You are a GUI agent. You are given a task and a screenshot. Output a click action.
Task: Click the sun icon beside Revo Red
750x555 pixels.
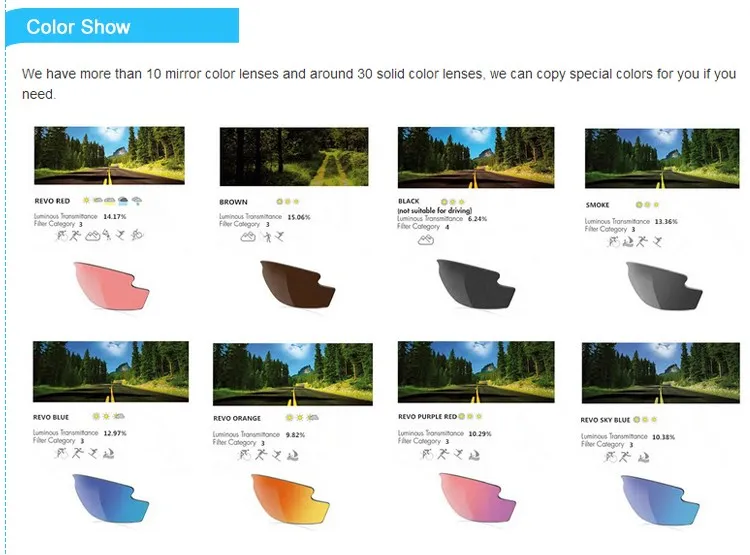coord(87,201)
